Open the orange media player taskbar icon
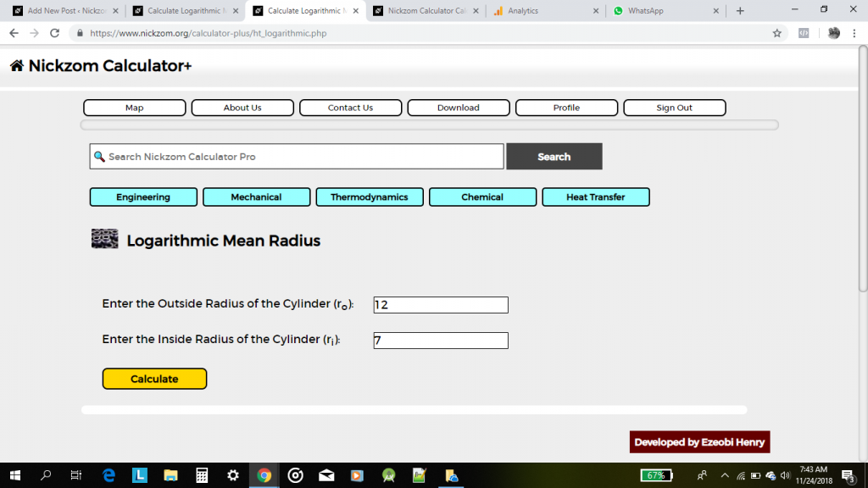868x488 pixels. pos(357,475)
